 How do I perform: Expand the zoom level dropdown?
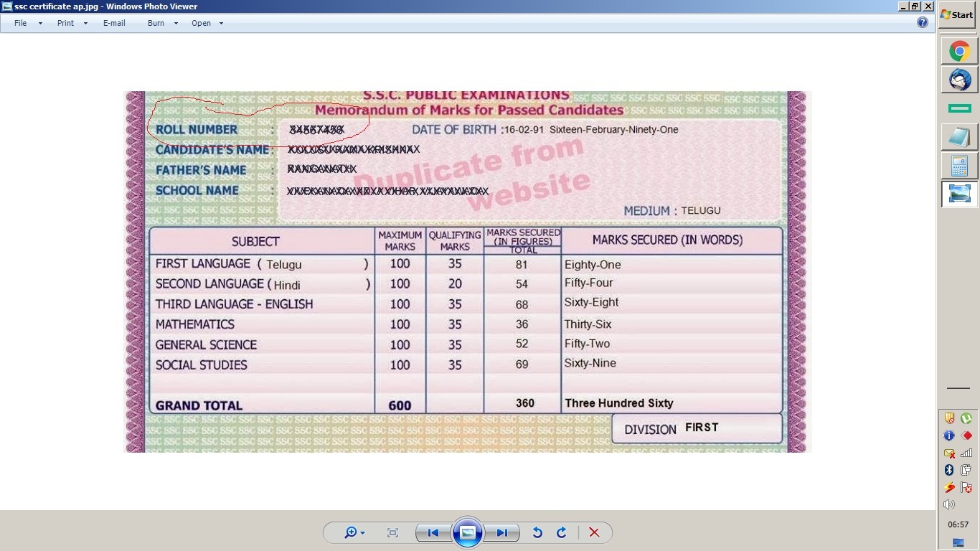pyautogui.click(x=362, y=532)
